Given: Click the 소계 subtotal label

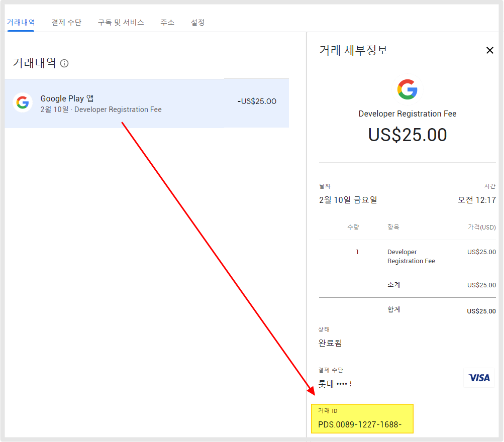Looking at the screenshot, I should [x=394, y=285].
